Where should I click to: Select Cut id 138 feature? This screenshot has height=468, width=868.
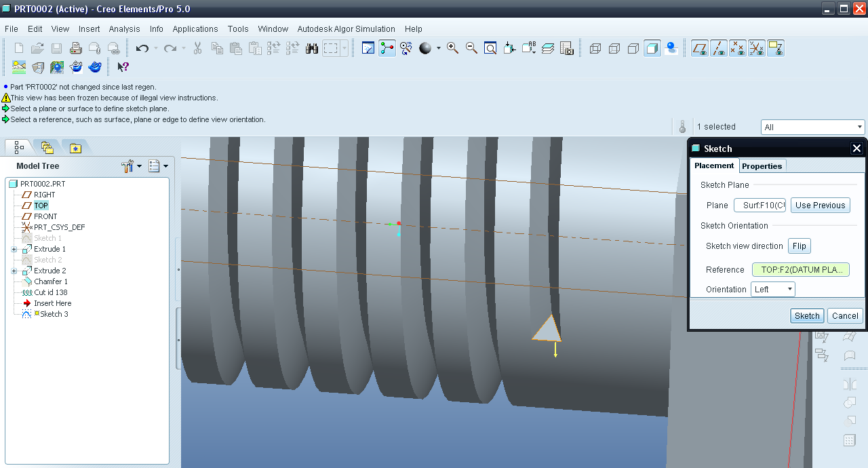coord(51,292)
